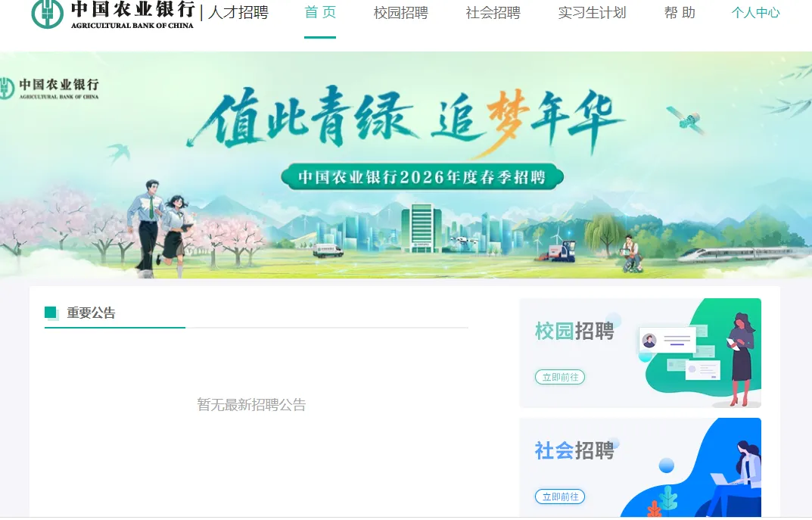Open the 实习生计划 navigation item
Screen dimensions: 812x520
coord(592,12)
